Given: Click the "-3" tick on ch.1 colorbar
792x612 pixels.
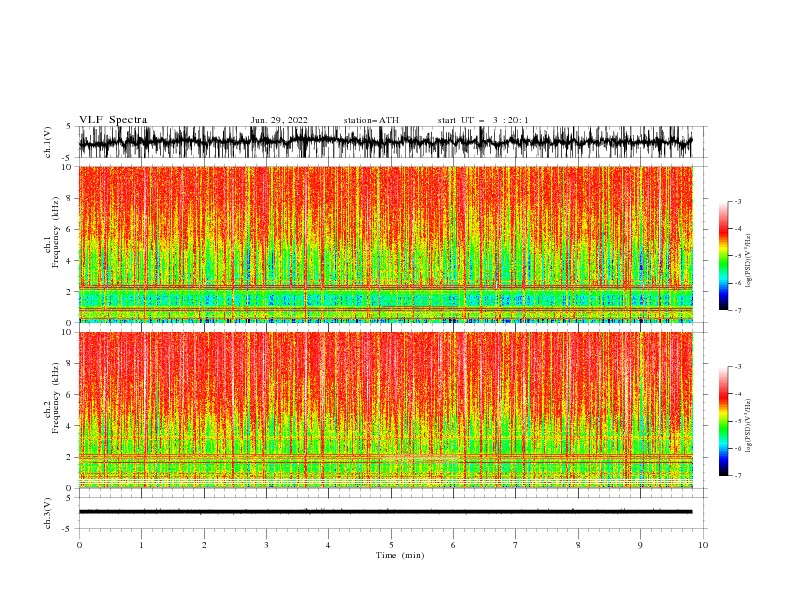Looking at the screenshot, I should (737, 201).
